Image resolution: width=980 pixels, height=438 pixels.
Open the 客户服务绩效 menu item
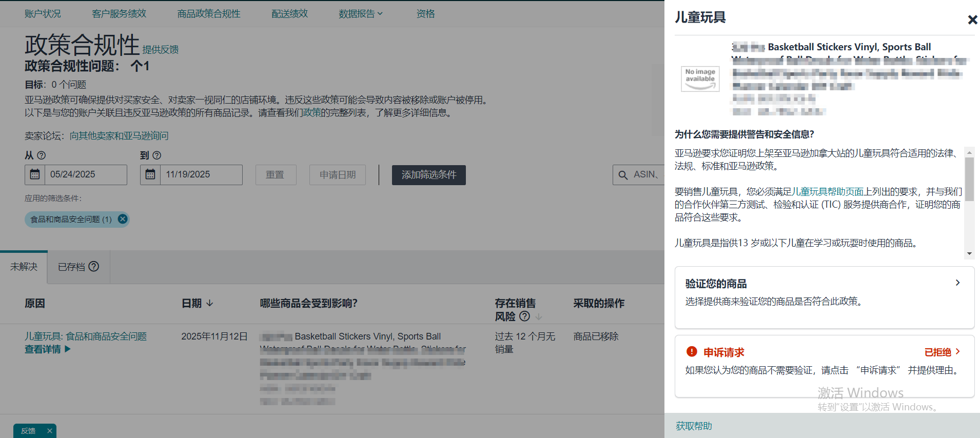[x=119, y=14]
